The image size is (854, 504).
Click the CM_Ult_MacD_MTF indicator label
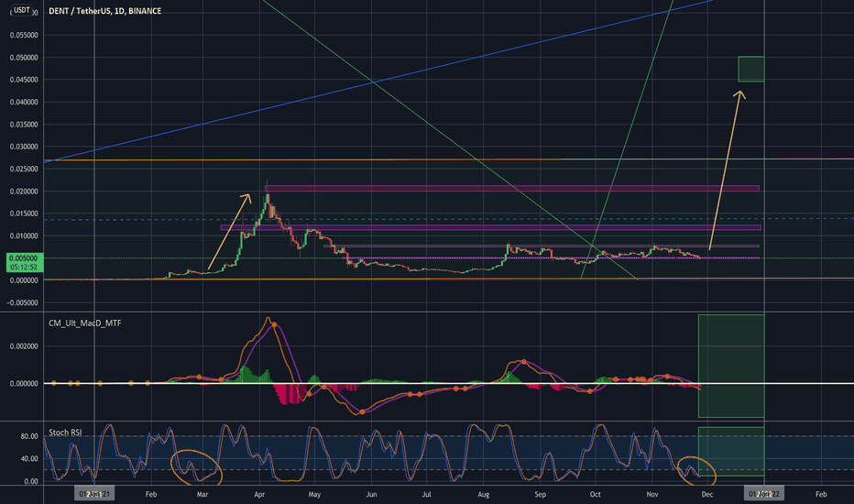click(85, 323)
